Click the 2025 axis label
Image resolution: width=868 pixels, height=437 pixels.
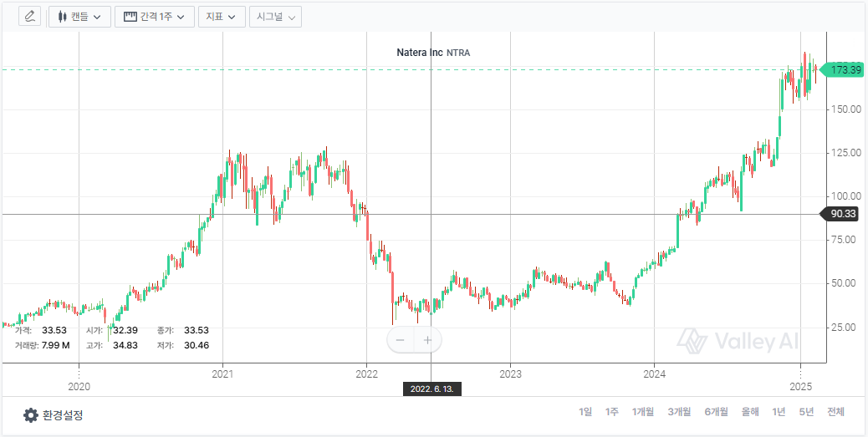coord(800,387)
